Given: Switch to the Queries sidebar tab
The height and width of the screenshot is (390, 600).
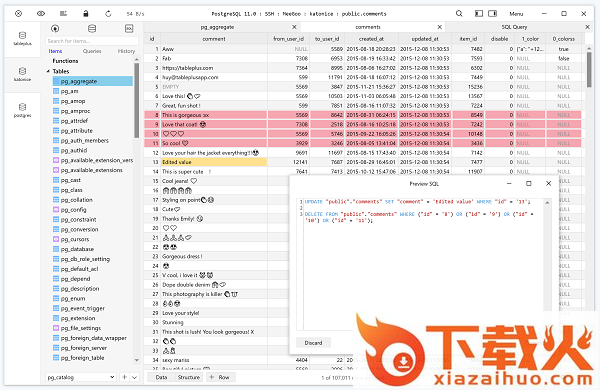Looking at the screenshot, I should (x=92, y=51).
